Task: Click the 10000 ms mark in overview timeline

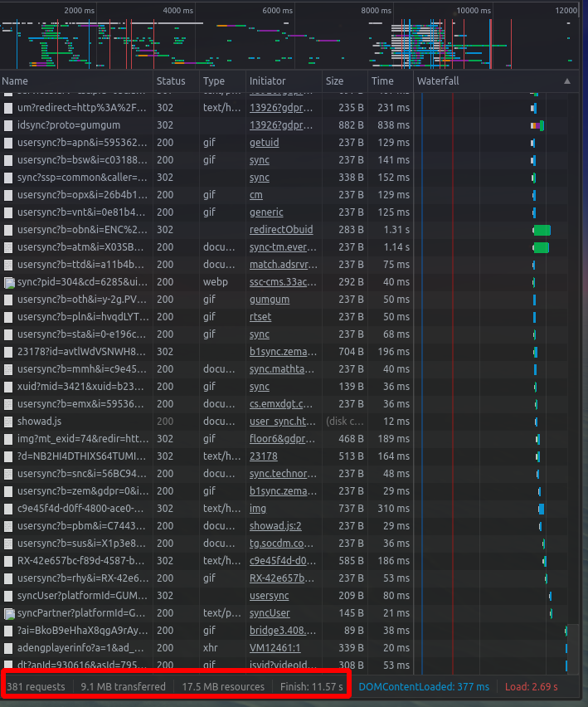Action: click(473, 10)
